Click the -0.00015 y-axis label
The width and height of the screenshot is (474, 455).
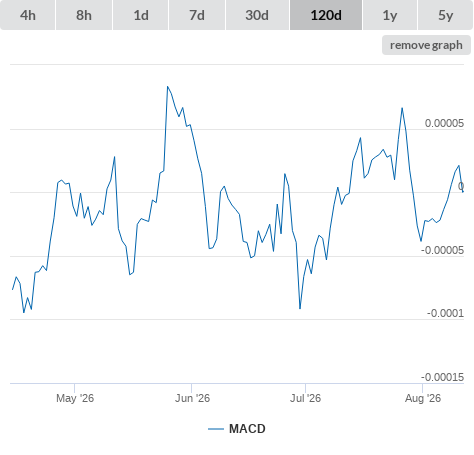coord(442,377)
